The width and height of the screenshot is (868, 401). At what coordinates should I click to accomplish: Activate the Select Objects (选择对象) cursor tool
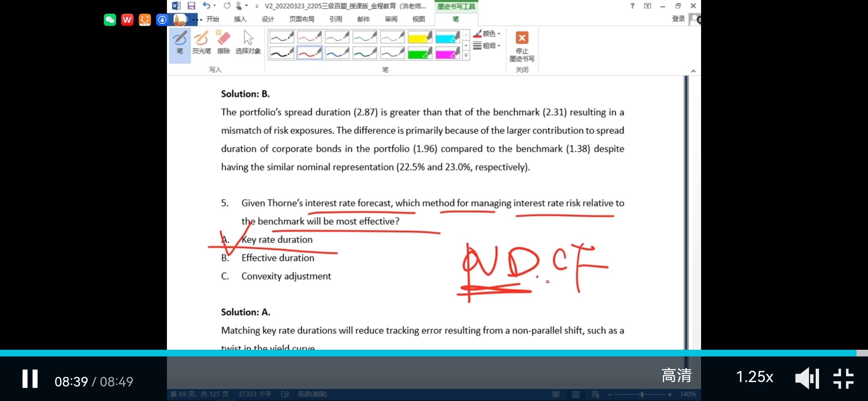248,43
